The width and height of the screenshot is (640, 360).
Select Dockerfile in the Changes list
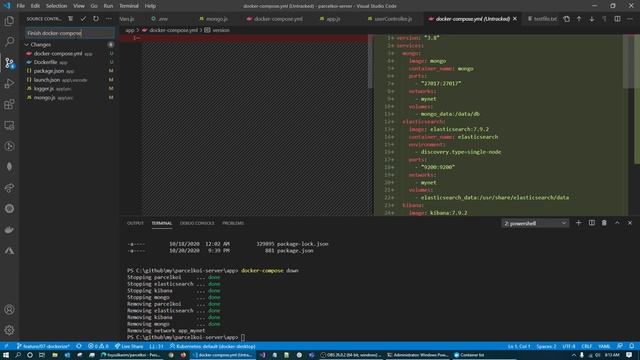pos(69,62)
